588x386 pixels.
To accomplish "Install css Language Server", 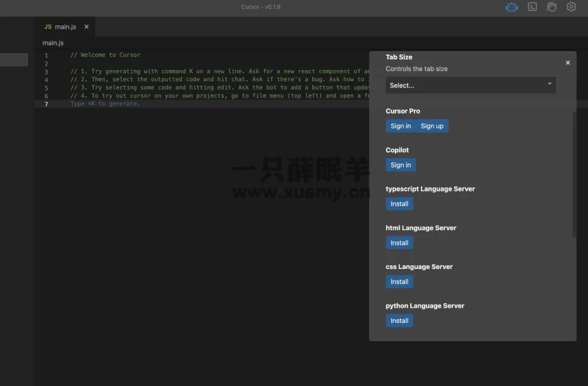I will [400, 282].
